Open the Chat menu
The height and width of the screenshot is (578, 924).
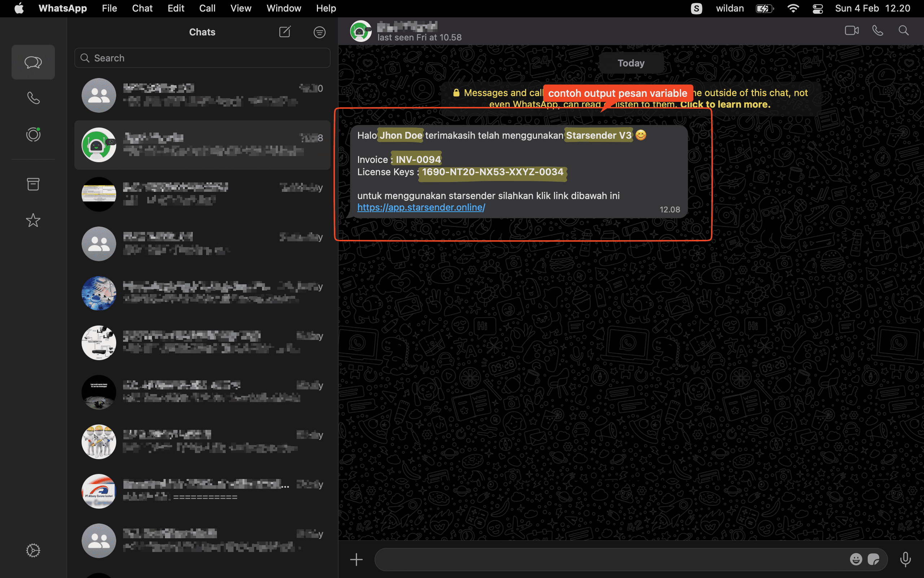pos(142,8)
